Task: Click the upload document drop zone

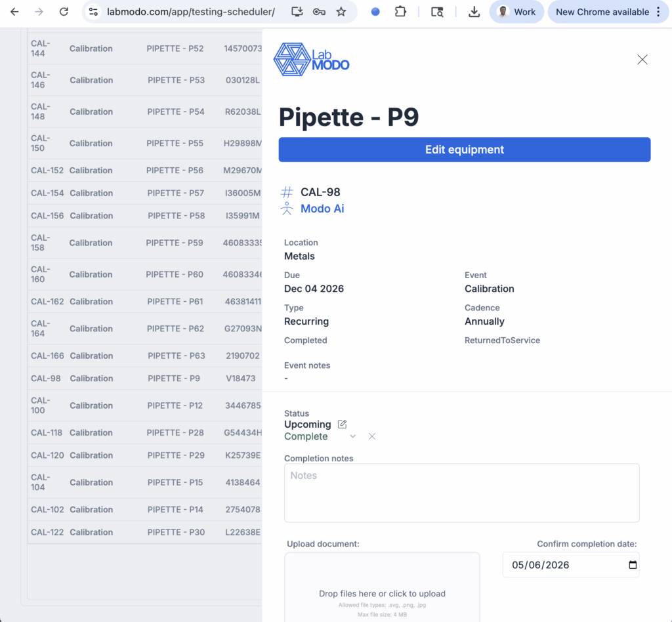Action: tap(382, 587)
